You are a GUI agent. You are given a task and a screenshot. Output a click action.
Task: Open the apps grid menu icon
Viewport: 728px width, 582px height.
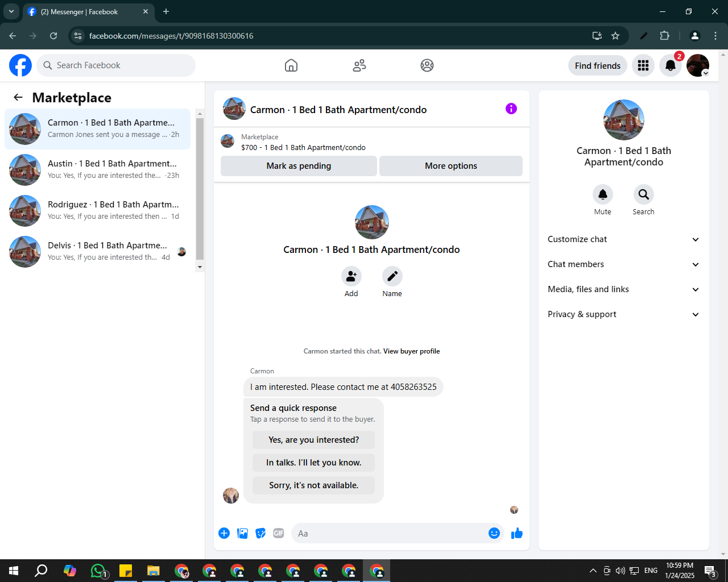coord(643,65)
